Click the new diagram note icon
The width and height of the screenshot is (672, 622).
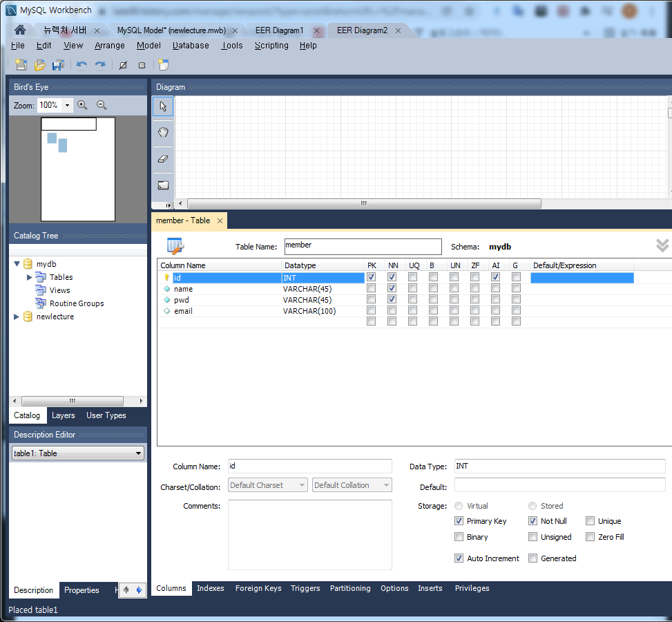click(x=163, y=65)
